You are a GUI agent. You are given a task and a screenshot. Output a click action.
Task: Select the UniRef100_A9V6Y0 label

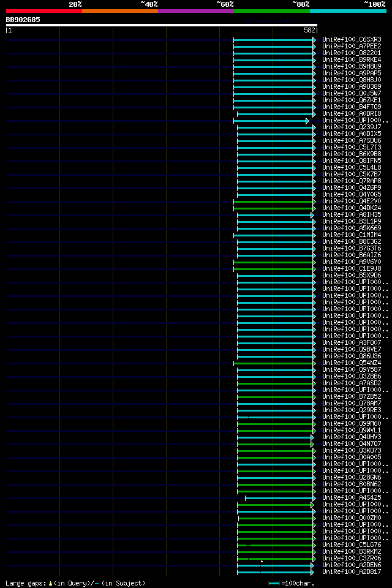pos(352,262)
